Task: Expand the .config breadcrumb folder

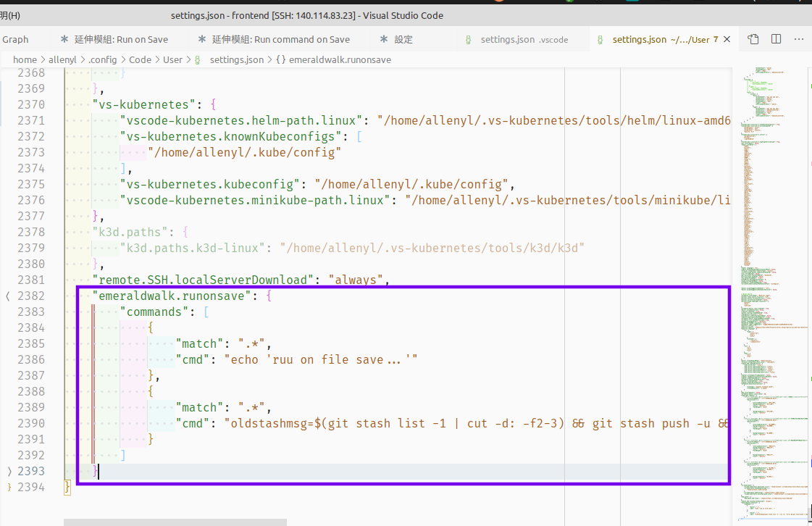Action: pos(104,59)
